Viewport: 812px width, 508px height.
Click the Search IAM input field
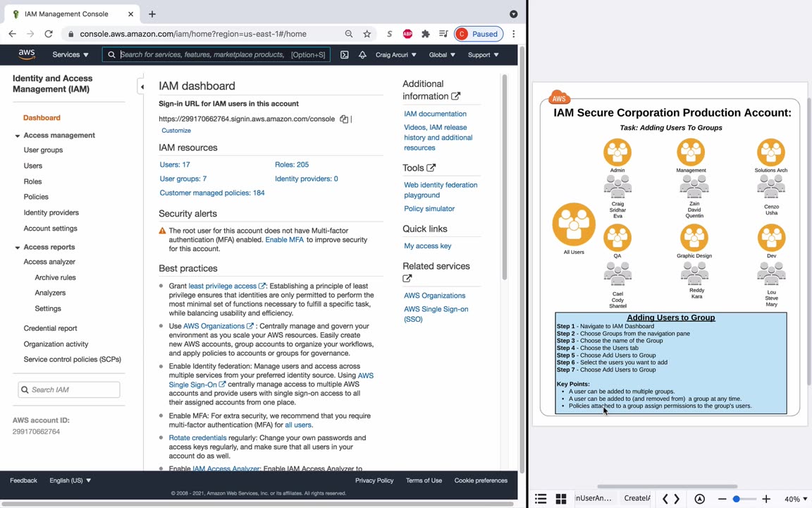(x=69, y=389)
